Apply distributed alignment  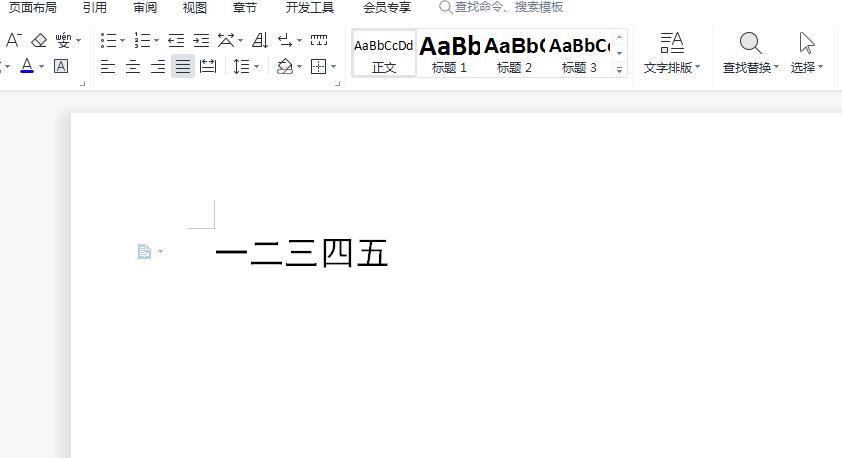[208, 67]
